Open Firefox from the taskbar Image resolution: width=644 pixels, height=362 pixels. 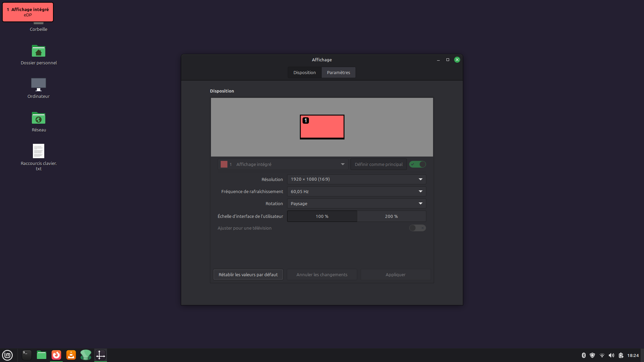pos(56,355)
